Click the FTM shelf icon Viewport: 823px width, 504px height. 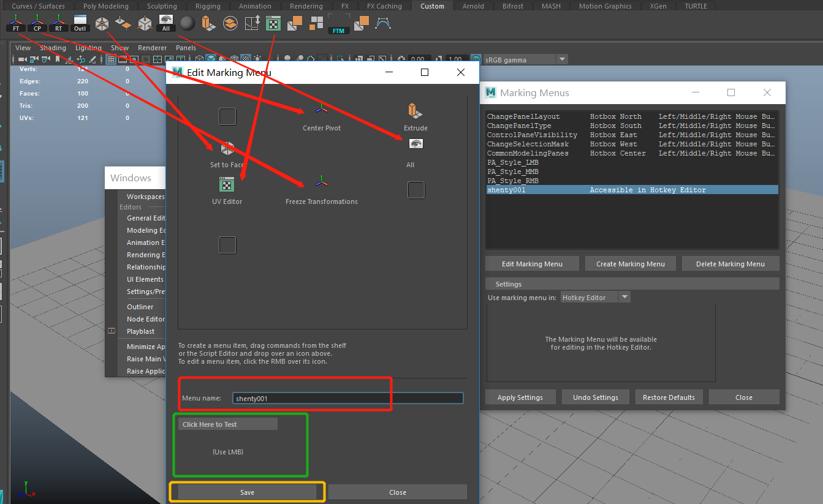pyautogui.click(x=338, y=24)
